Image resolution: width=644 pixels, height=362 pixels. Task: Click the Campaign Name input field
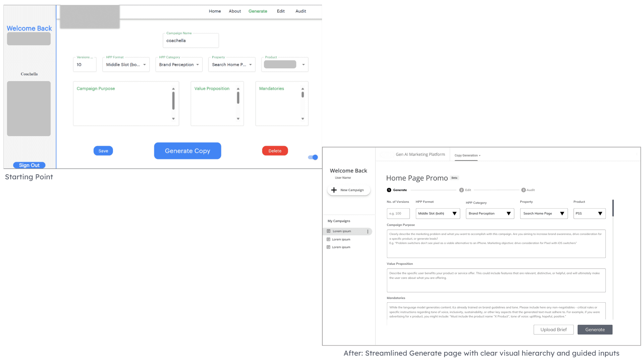tap(191, 41)
